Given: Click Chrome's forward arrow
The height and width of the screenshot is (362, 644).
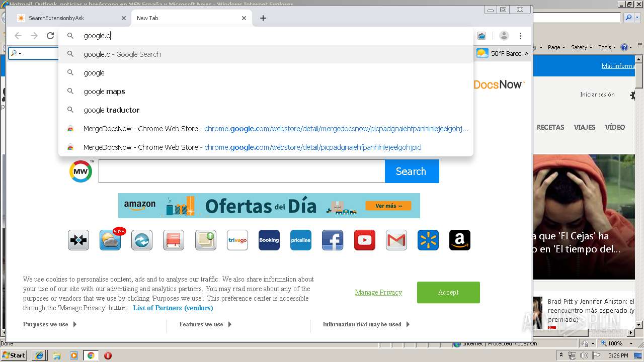Looking at the screenshot, I should click(x=34, y=36).
